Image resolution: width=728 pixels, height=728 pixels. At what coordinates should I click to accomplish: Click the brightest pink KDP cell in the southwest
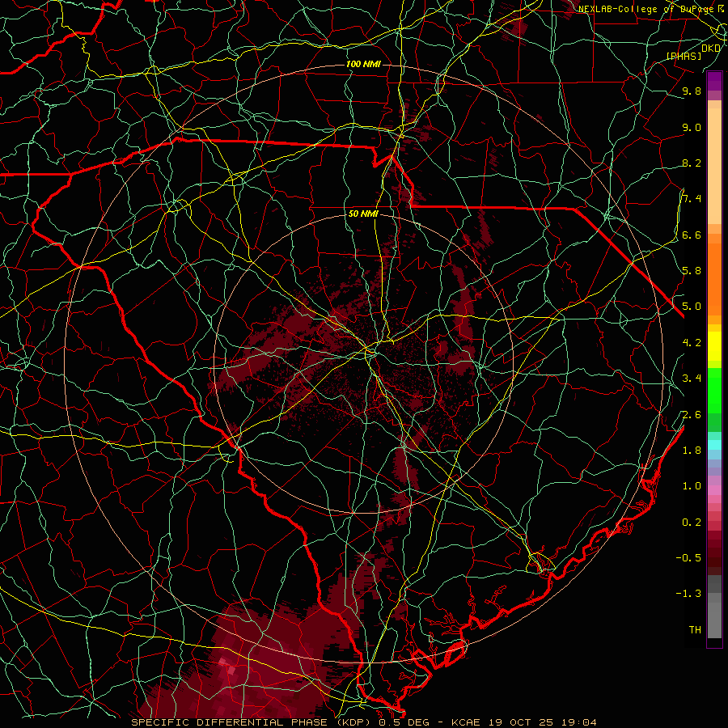pyautogui.click(x=223, y=661)
